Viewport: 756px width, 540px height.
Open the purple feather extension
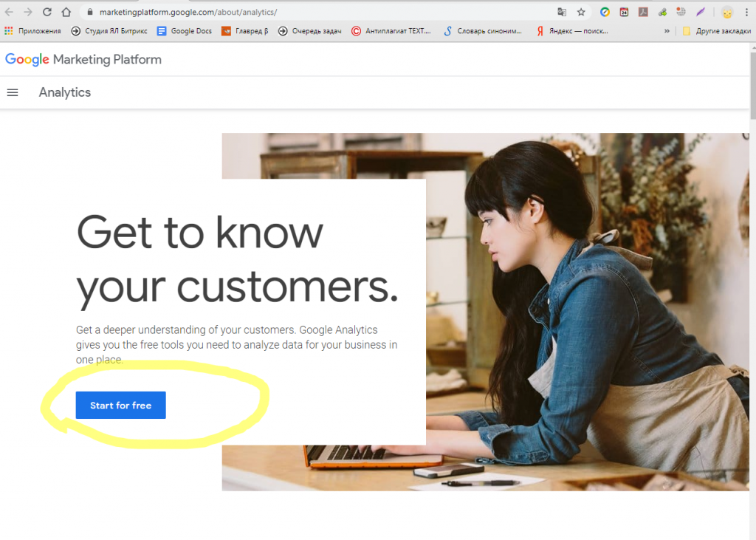[x=700, y=12]
